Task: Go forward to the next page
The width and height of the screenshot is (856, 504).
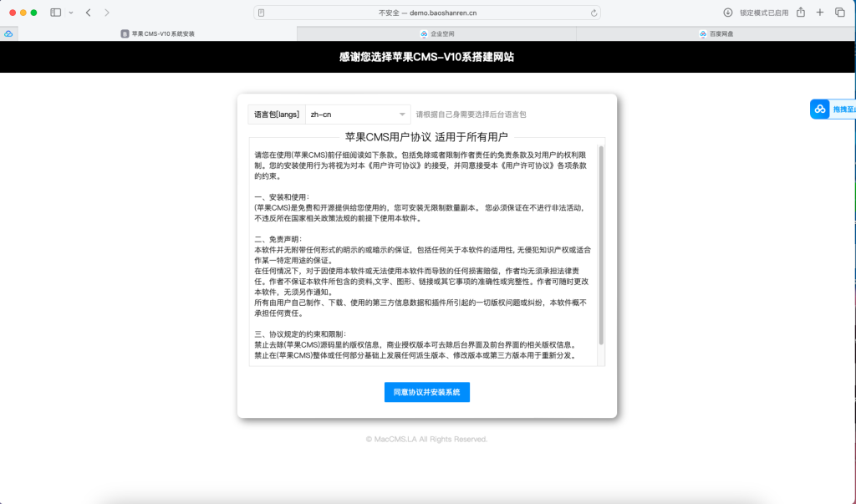Action: pos(107,13)
